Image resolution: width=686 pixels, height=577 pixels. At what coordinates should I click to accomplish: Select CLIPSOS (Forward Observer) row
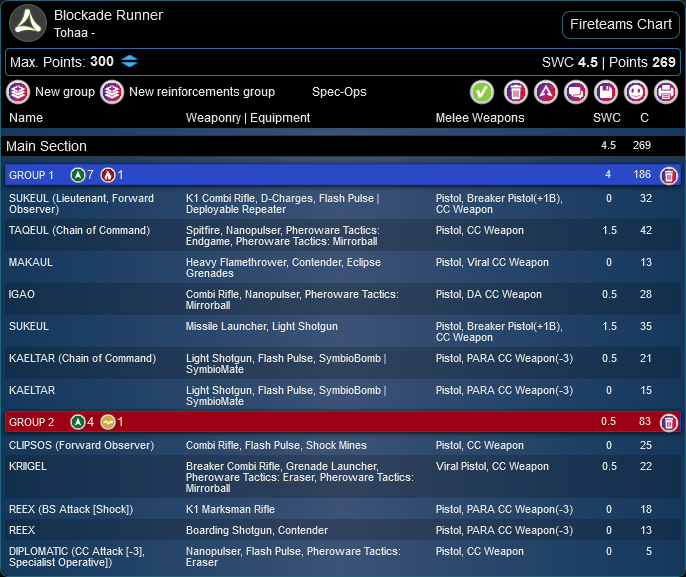pos(343,445)
